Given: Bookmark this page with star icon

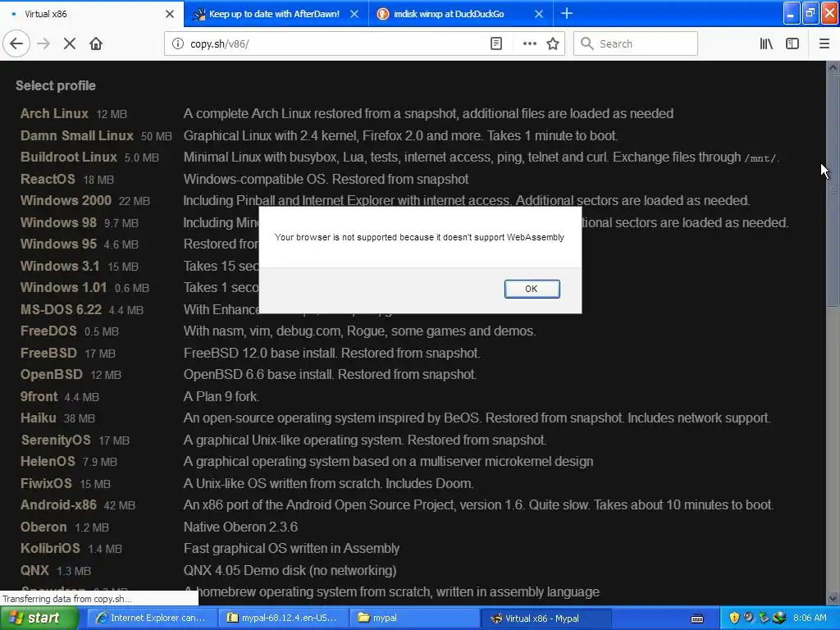Looking at the screenshot, I should coord(553,43).
